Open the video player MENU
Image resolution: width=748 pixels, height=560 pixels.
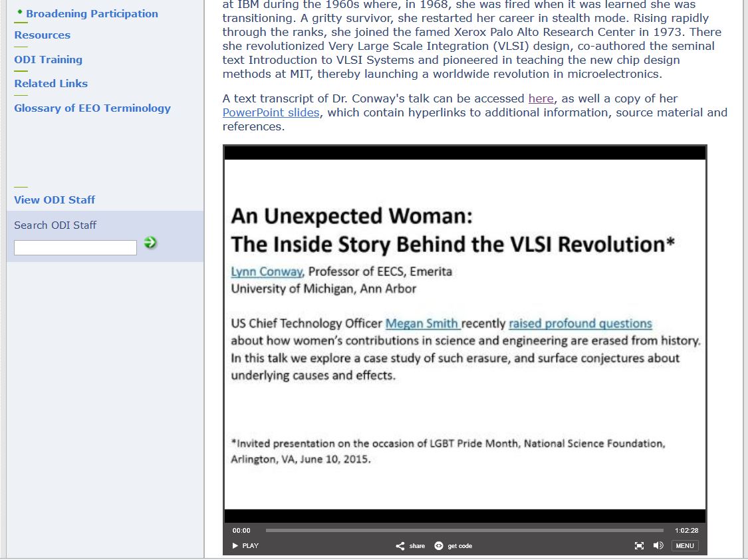pyautogui.click(x=684, y=545)
